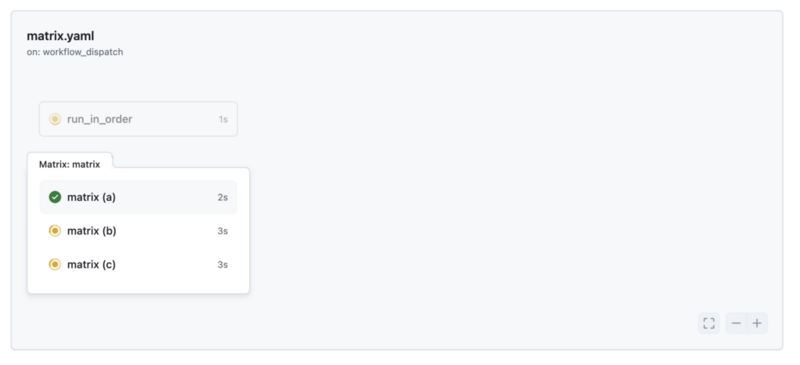Viewport: 800px width, 365px height.
Task: Click the in-progress status icon for matrix (c)
Action: pyautogui.click(x=55, y=264)
